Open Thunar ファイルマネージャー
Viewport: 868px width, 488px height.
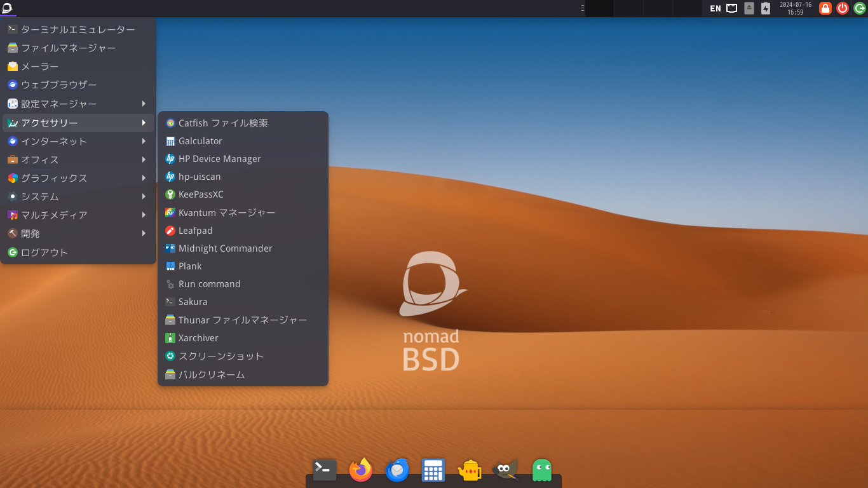pyautogui.click(x=243, y=320)
